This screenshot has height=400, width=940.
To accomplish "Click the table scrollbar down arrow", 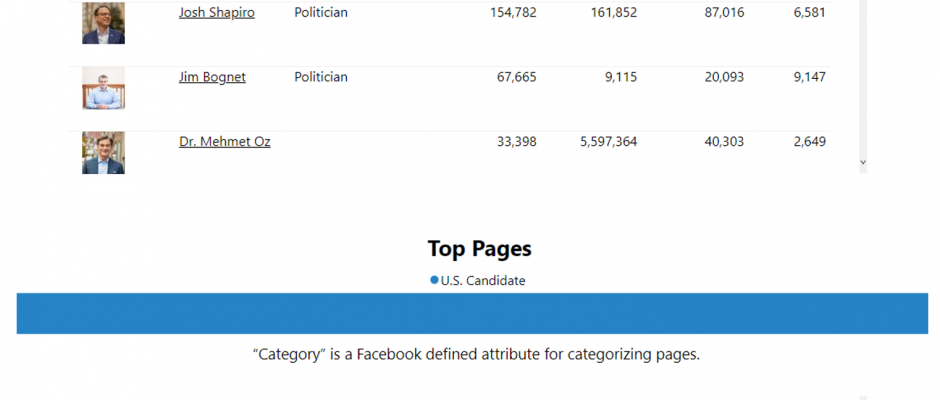I will (x=863, y=162).
